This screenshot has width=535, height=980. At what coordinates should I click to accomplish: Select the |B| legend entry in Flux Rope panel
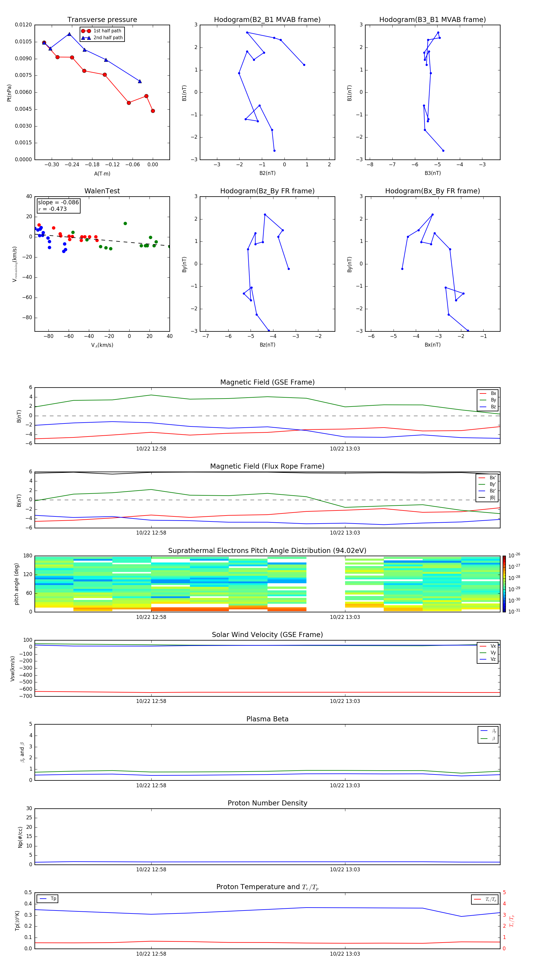tap(487, 498)
